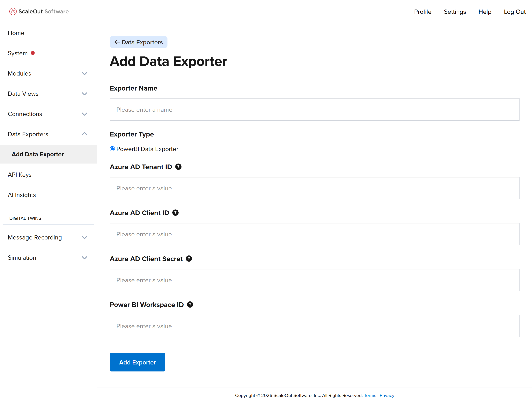Expand the Connections chevron
532x403 pixels.
pyautogui.click(x=85, y=114)
